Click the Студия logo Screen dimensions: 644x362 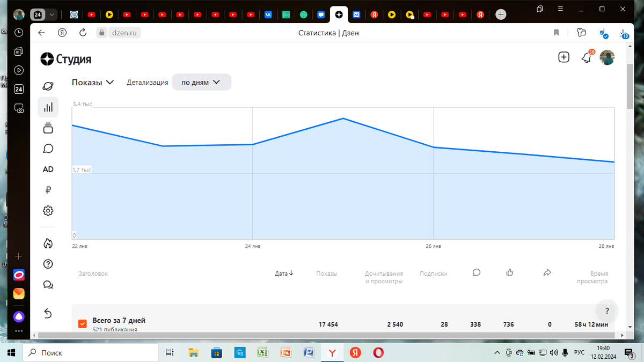[x=66, y=59]
